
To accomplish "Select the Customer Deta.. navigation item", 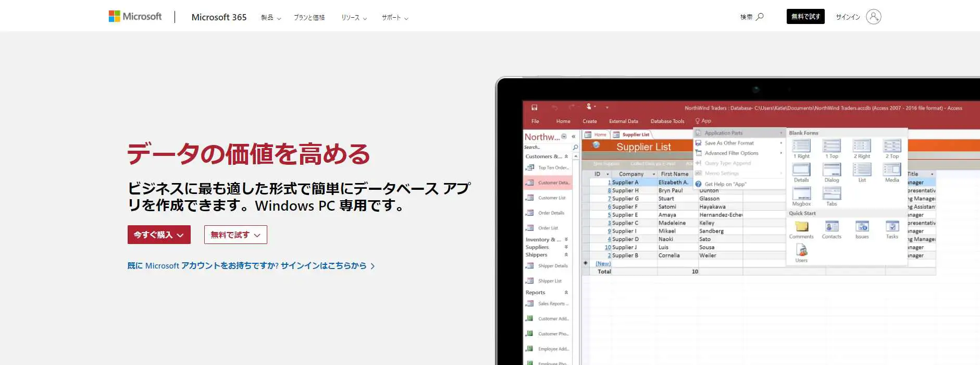I will coord(548,182).
